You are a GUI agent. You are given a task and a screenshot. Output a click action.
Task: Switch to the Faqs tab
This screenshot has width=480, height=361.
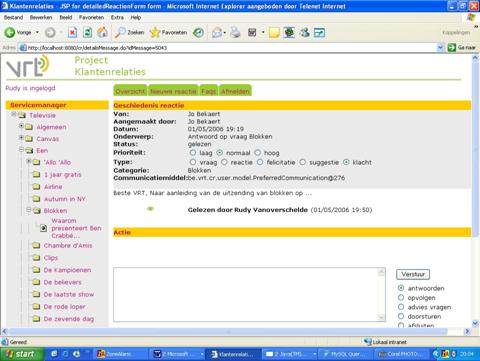pos(209,91)
